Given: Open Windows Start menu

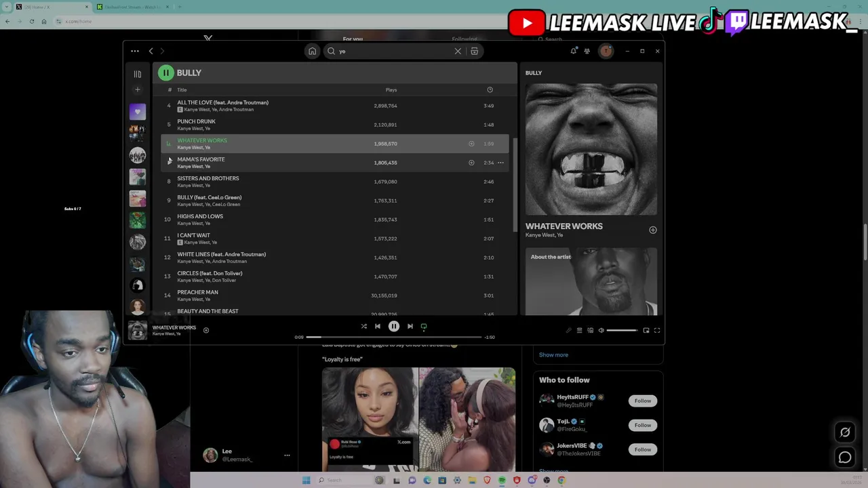Looking at the screenshot, I should [x=306, y=480].
